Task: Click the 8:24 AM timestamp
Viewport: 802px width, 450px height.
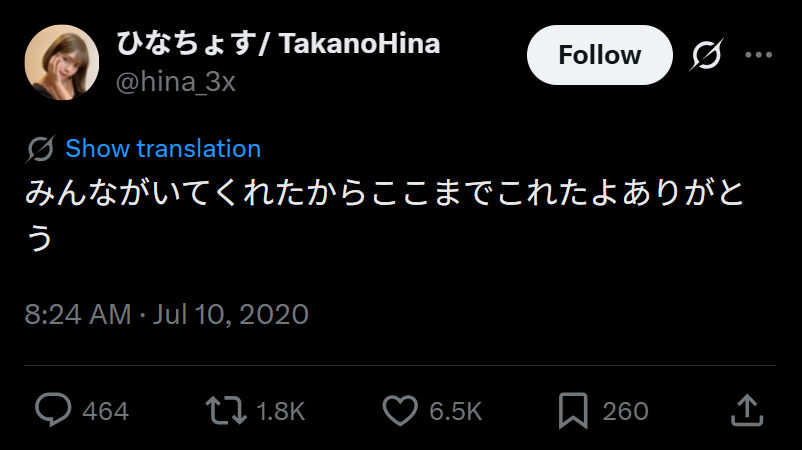Action: (78, 314)
